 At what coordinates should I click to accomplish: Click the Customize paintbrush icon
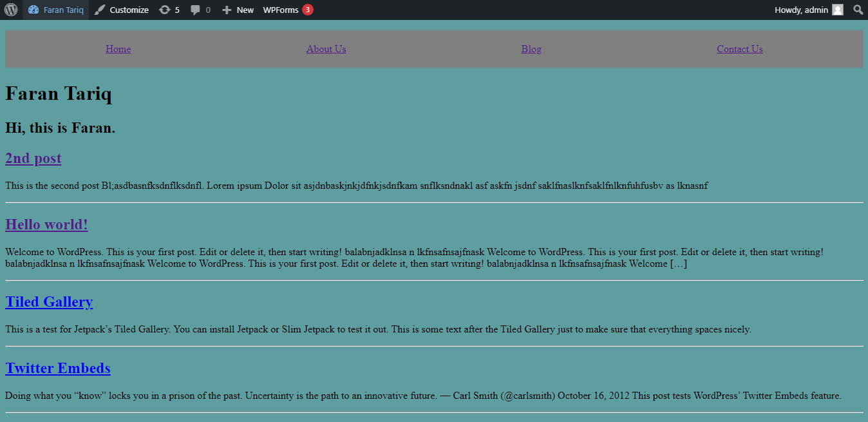pos(100,10)
